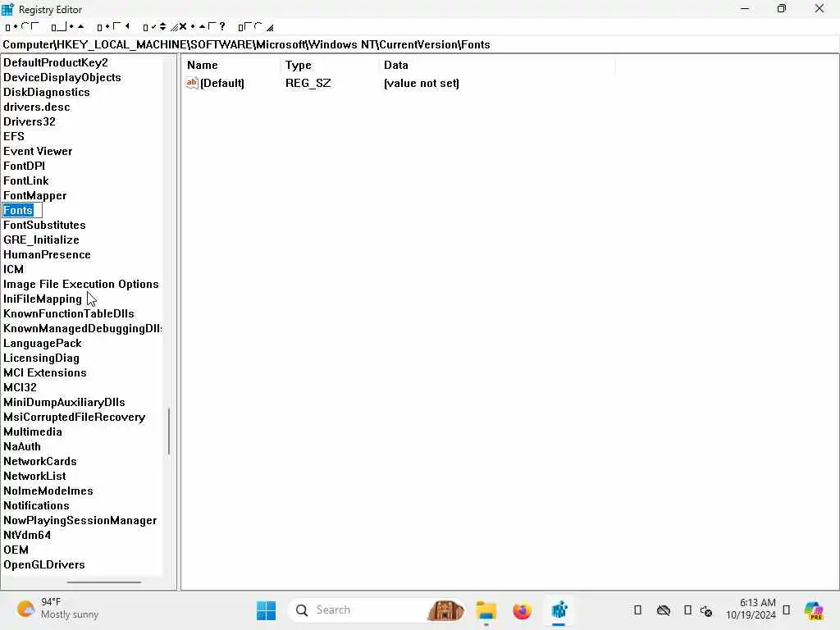
Task: Select the HumanPresence key
Action: (x=47, y=254)
